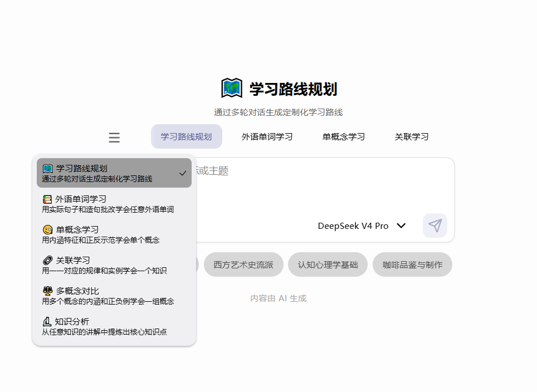Switch to the 单概念学习 tab
This screenshot has width=537, height=392.
[344, 136]
